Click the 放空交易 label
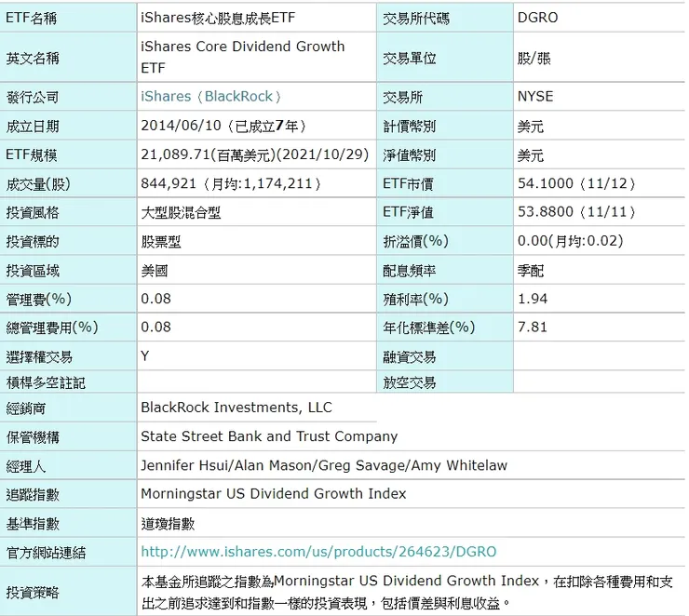 [409, 382]
